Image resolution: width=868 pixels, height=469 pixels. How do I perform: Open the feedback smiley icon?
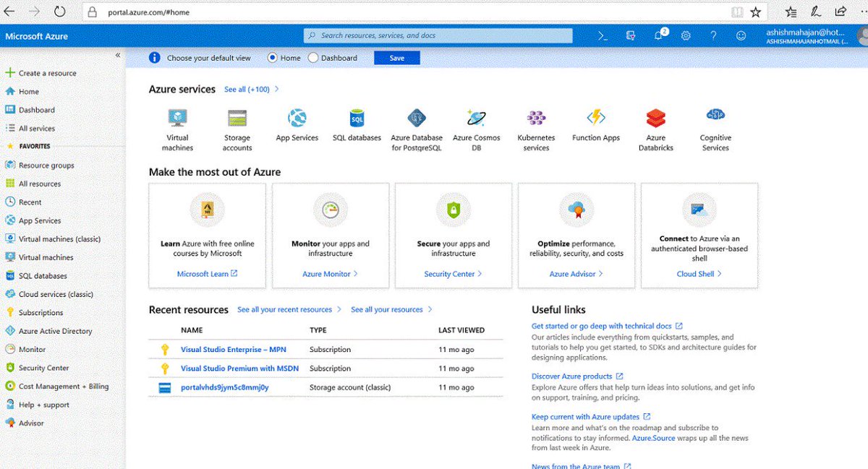pos(741,35)
